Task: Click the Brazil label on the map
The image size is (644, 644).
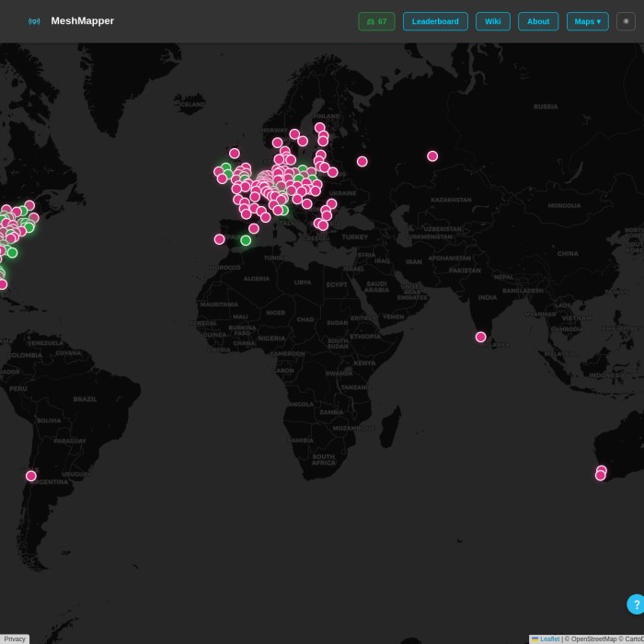Action: [85, 399]
